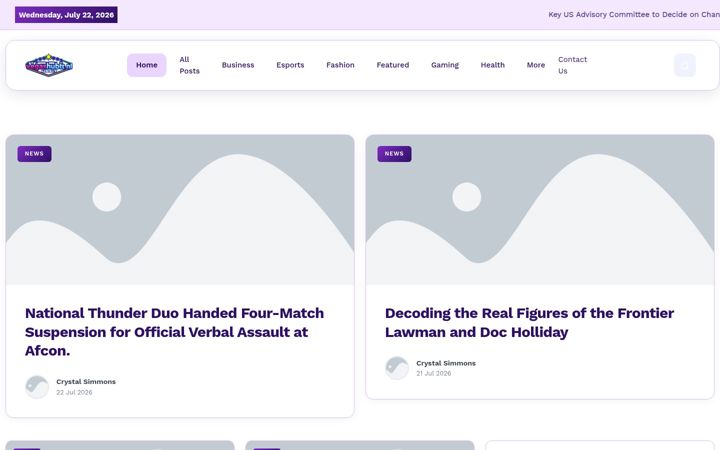Click the Key US Advisory Committee ticker headline
The image size is (720, 450).
[634, 15]
